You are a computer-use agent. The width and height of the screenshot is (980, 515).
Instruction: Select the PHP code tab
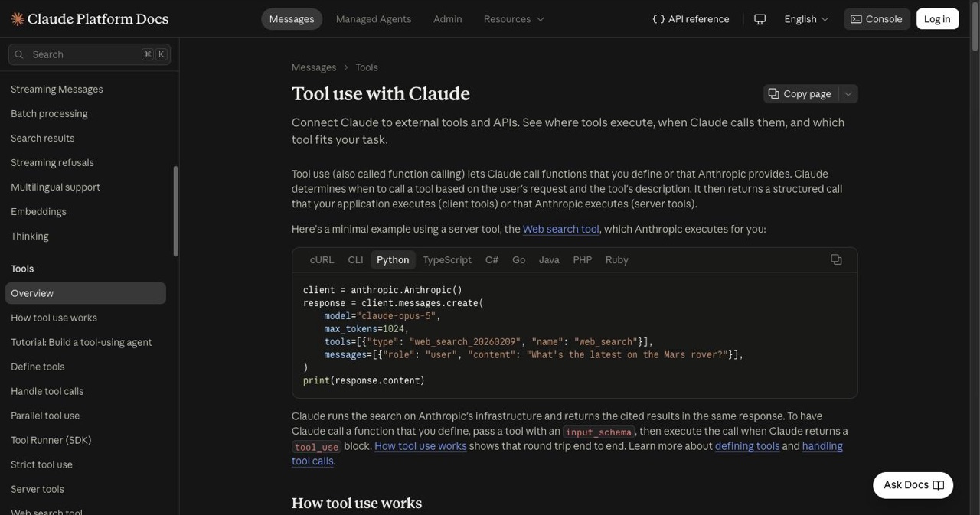583,260
